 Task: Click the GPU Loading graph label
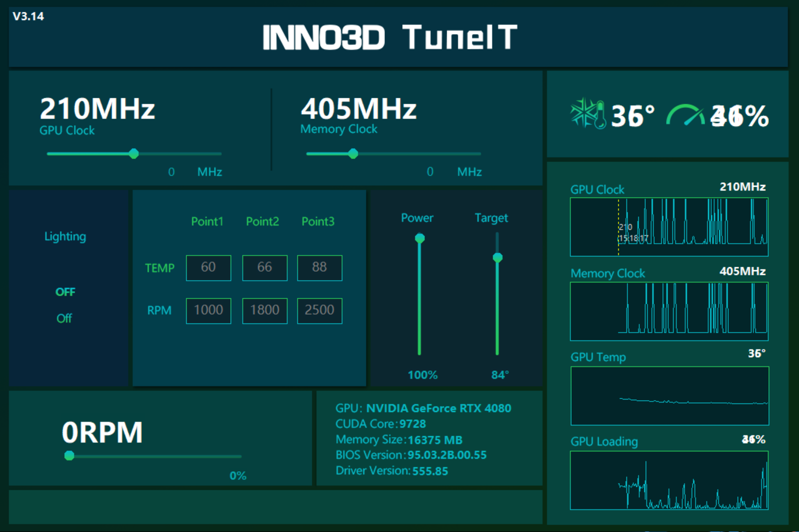tap(604, 442)
